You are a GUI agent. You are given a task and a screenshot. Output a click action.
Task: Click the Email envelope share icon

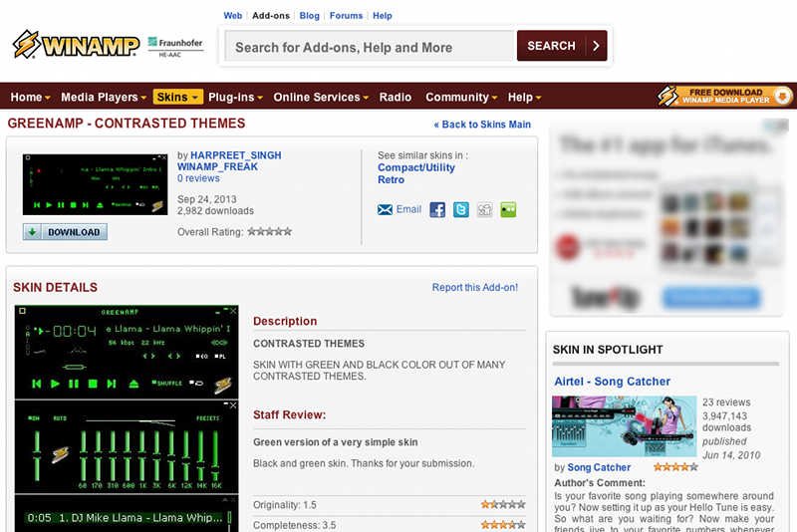tap(385, 210)
